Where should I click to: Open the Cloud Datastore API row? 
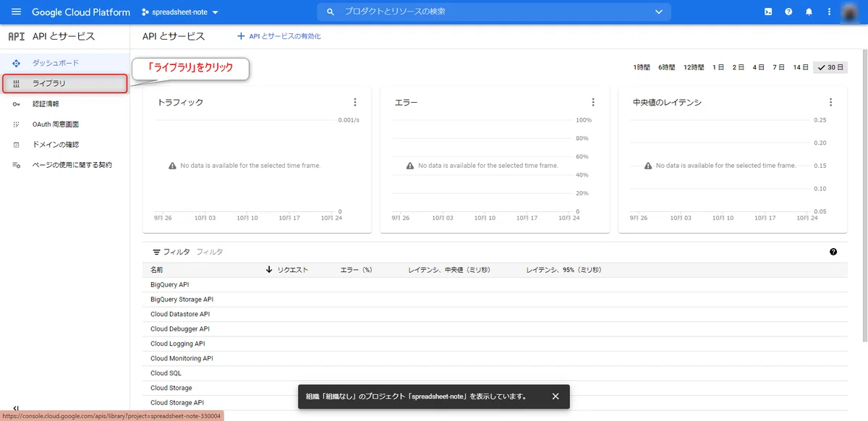[495, 315]
